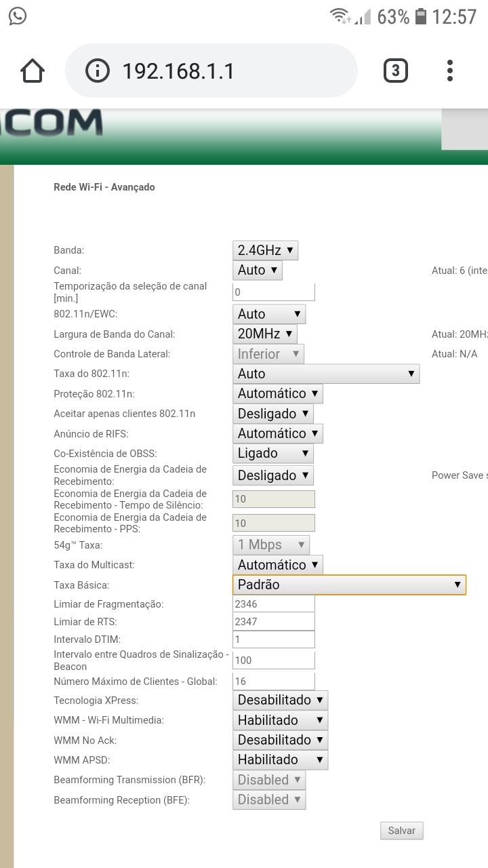The image size is (488, 868).
Task: Tap the 12:57 clock in status bar
Action: pyautogui.click(x=455, y=16)
